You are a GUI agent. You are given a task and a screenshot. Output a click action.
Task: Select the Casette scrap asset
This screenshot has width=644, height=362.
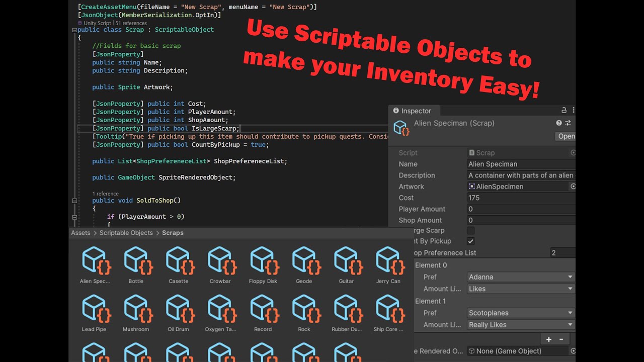(x=178, y=265)
